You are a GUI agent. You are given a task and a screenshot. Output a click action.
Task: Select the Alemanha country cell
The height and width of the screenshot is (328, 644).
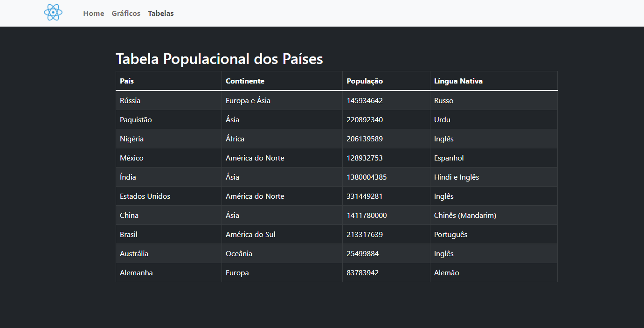136,272
